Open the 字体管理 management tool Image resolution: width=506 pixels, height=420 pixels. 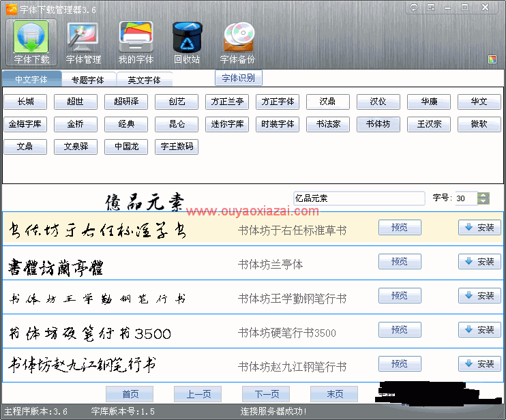coord(83,42)
